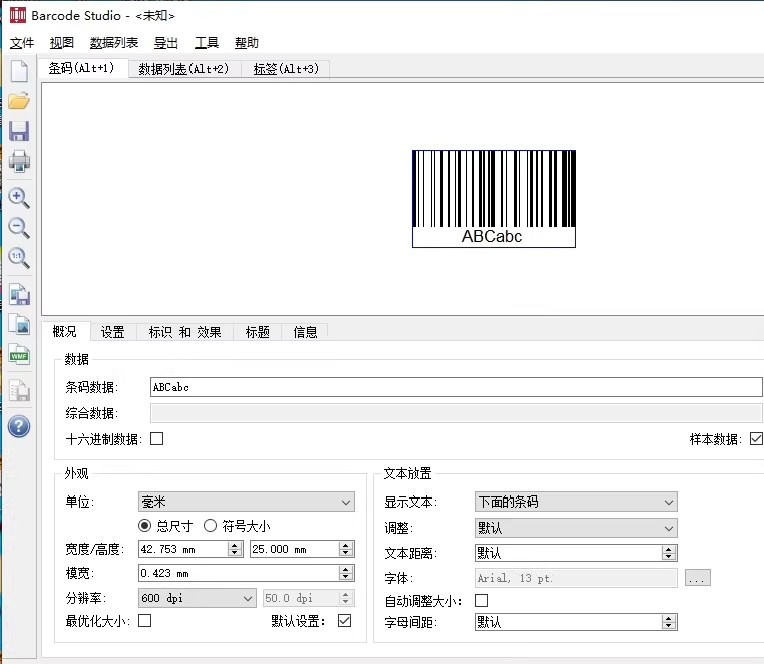Image resolution: width=764 pixels, height=664 pixels.
Task: Switch to the 标签(Alt+3) tab
Action: 286,69
